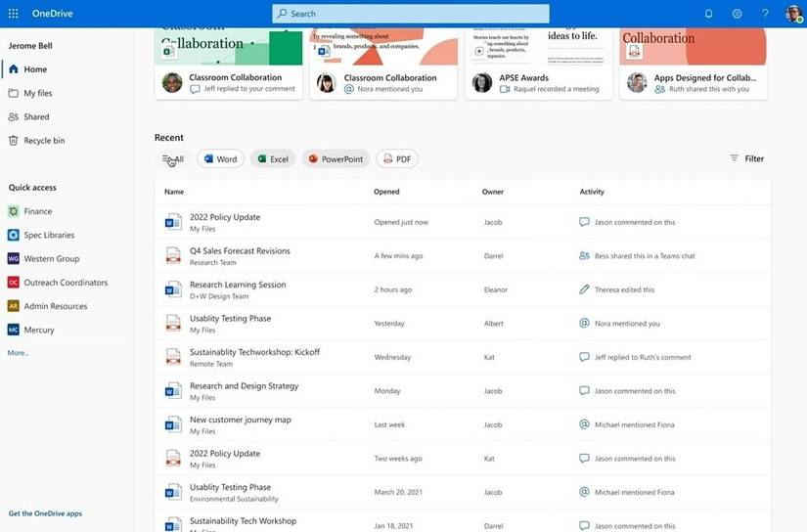Click Word icon of Usablity Testing Phase from March 20
Screen dimensions: 807x532
tap(173, 492)
